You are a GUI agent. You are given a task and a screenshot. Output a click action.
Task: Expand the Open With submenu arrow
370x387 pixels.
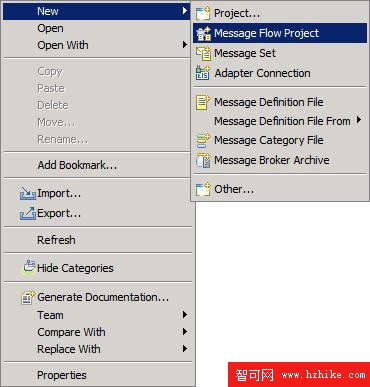(185, 44)
